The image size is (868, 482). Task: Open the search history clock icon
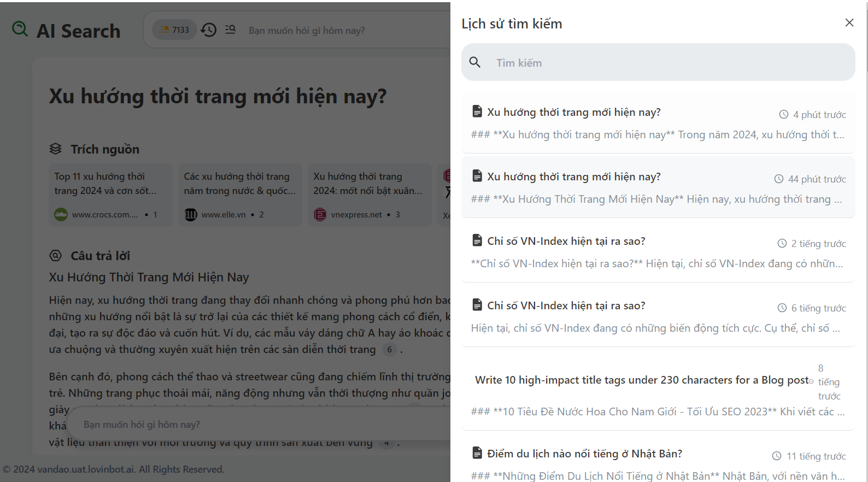(209, 30)
